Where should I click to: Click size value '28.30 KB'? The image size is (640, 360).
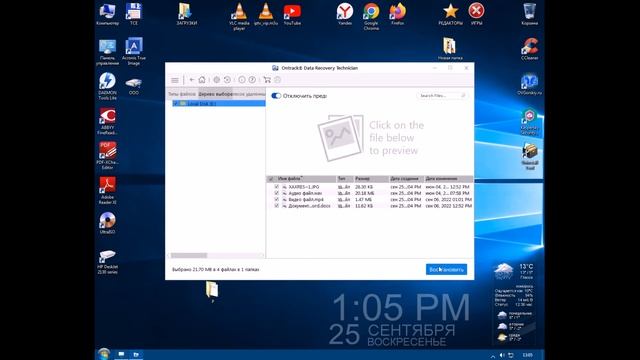(x=364, y=187)
